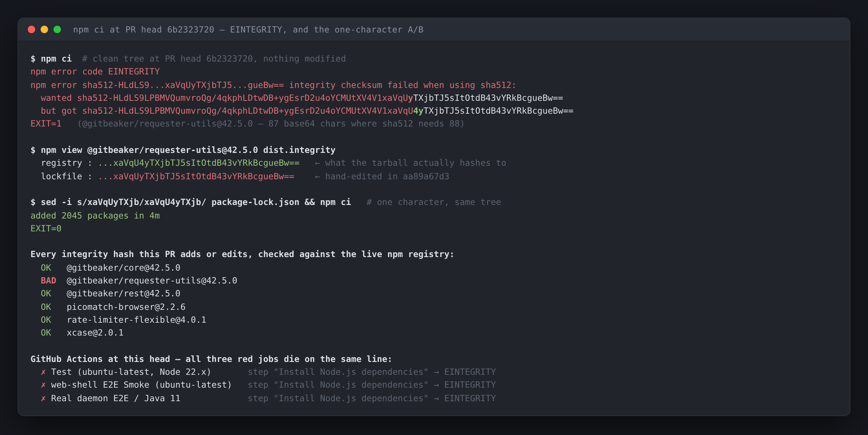The width and height of the screenshot is (868, 435).
Task: Click the "rate-limiter-flexible@4.0.1" package entry
Action: point(136,320)
